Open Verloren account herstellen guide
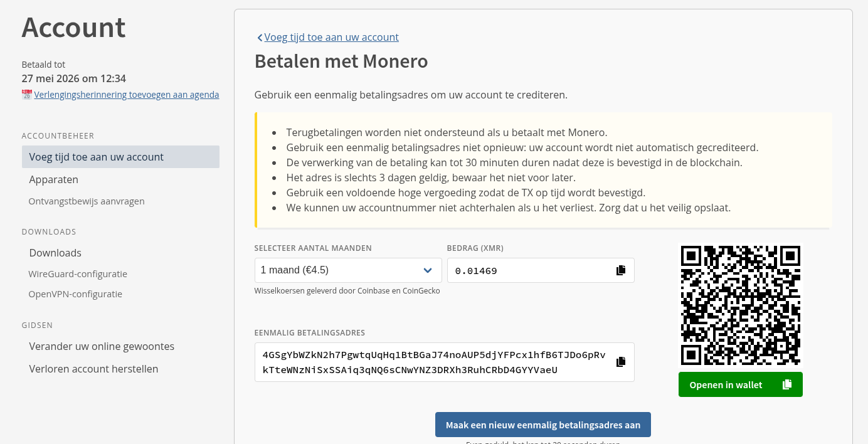The height and width of the screenshot is (444, 868). tap(93, 369)
